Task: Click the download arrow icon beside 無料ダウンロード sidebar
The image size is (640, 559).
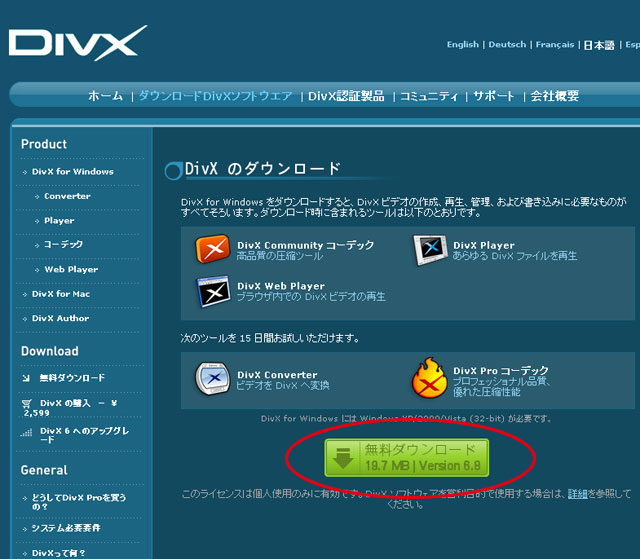Action: tap(26, 378)
